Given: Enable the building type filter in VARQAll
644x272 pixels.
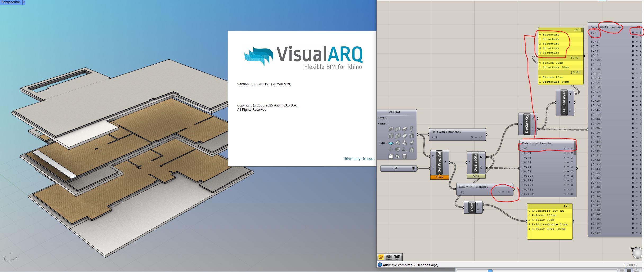Looking at the screenshot, I should (x=405, y=156).
